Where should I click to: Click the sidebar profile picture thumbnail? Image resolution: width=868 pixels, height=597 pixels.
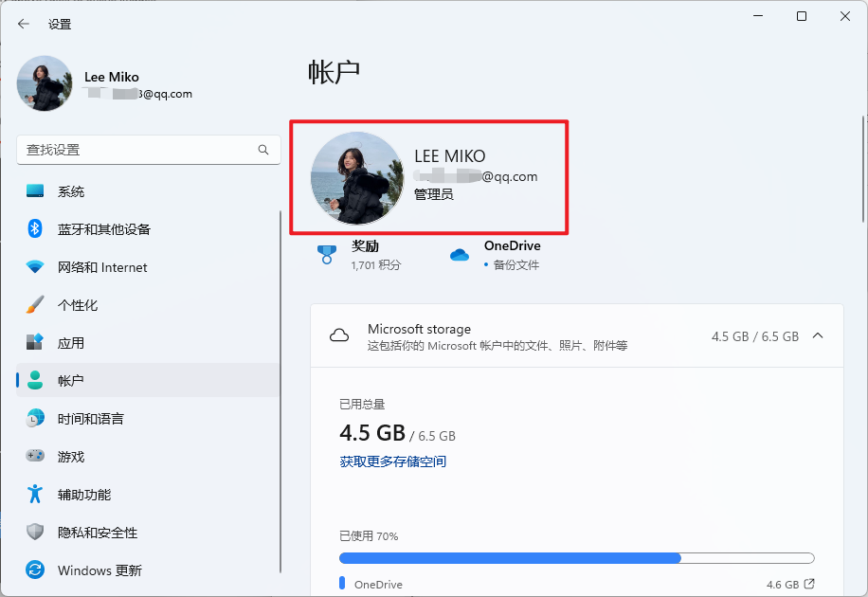coord(45,83)
